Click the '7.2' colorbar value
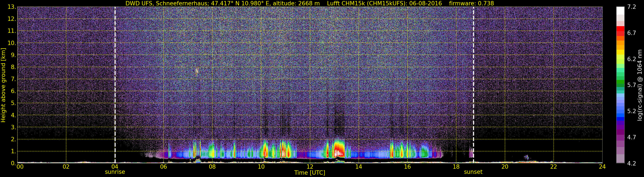The height and width of the screenshot is (177, 644). [632, 7]
